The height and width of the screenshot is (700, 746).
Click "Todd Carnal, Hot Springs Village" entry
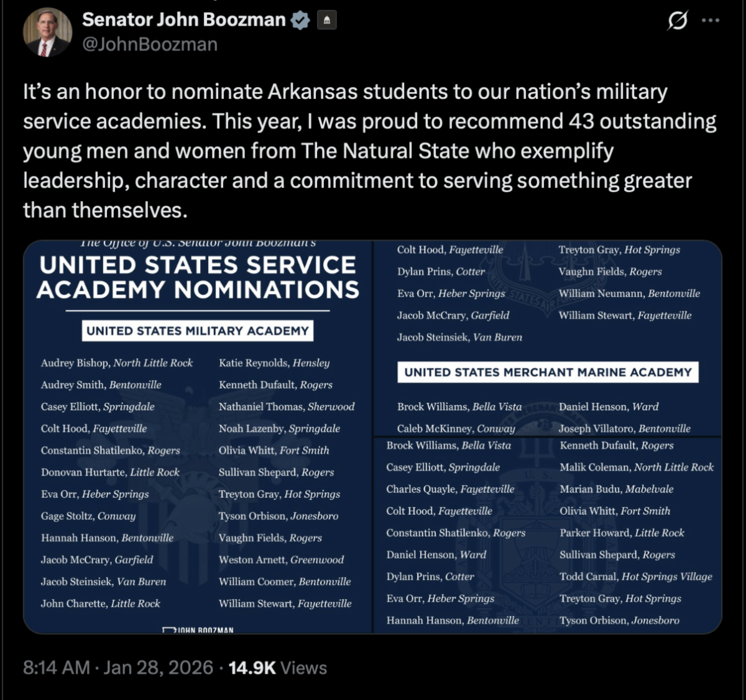[635, 577]
